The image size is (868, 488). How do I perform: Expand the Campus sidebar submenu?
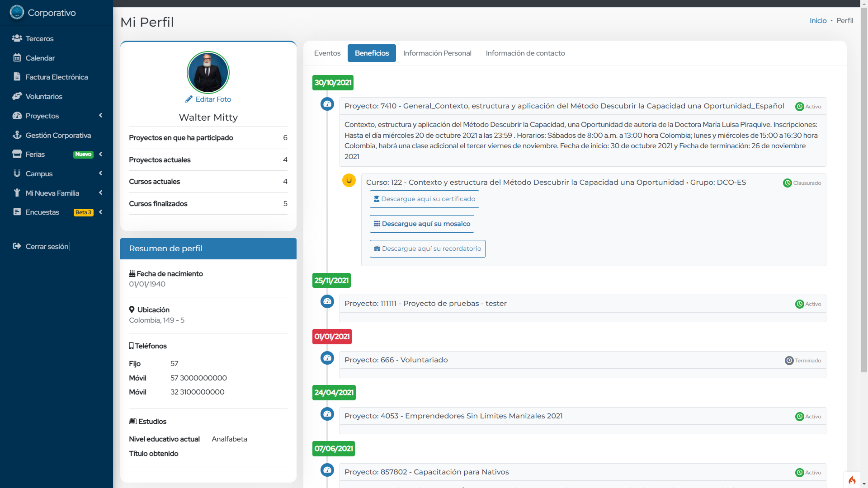click(x=100, y=174)
